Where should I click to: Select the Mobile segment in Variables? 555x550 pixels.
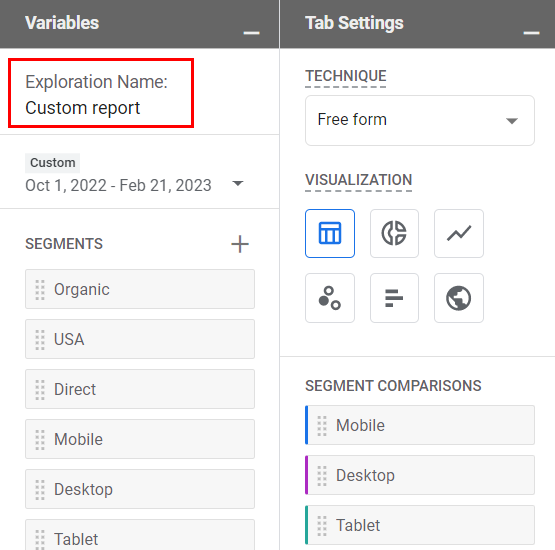click(x=140, y=439)
